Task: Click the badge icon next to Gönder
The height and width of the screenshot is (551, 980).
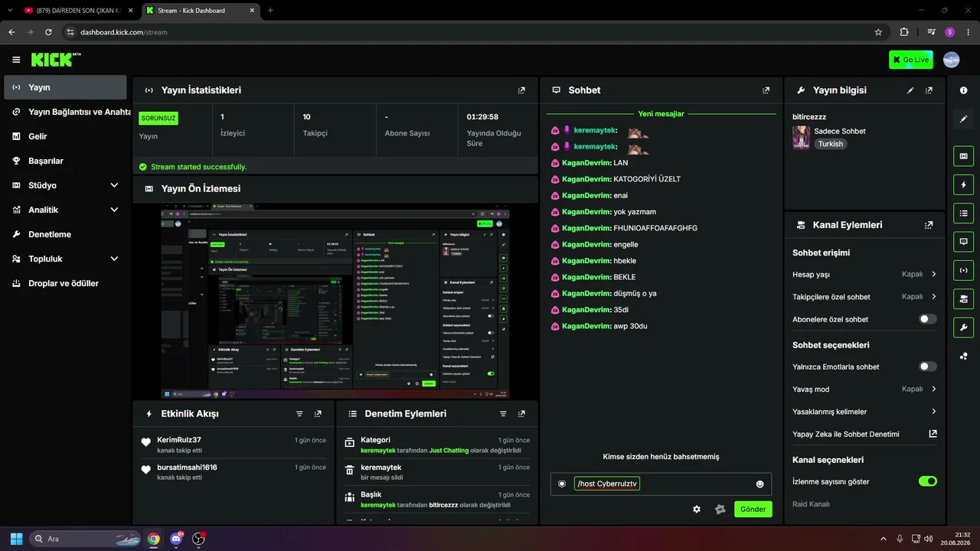Action: pos(720,509)
